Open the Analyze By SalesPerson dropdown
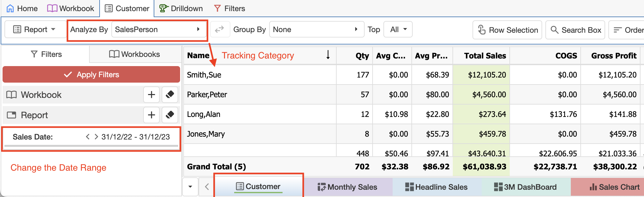The height and width of the screenshot is (197, 644). tap(158, 30)
